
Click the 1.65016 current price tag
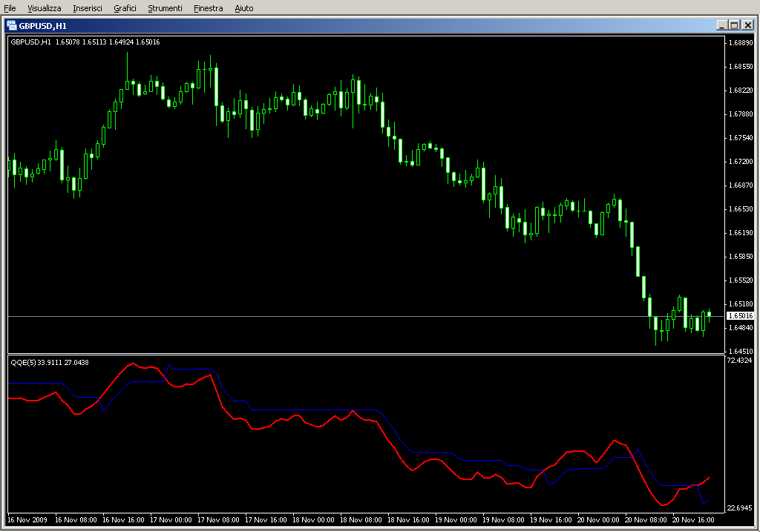(740, 316)
